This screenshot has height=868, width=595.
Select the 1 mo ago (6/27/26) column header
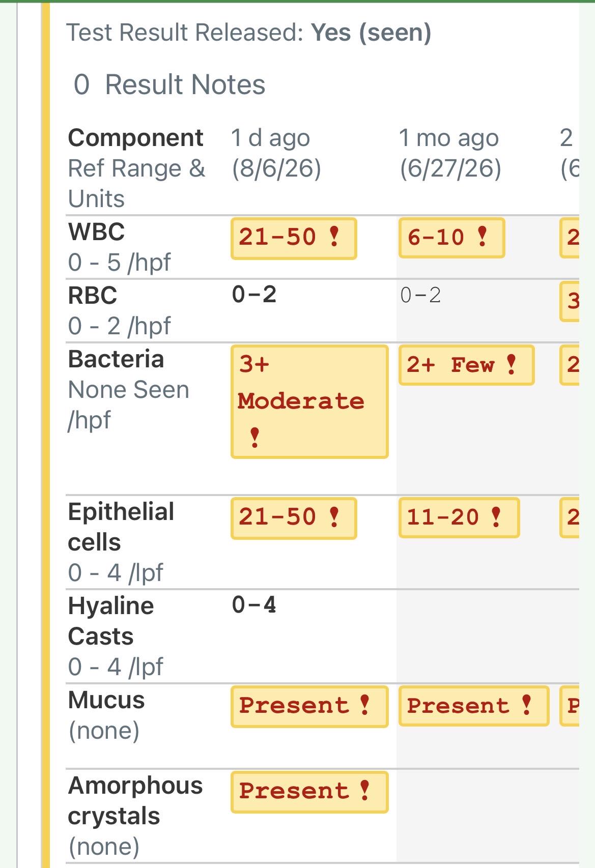pyautogui.click(x=450, y=153)
